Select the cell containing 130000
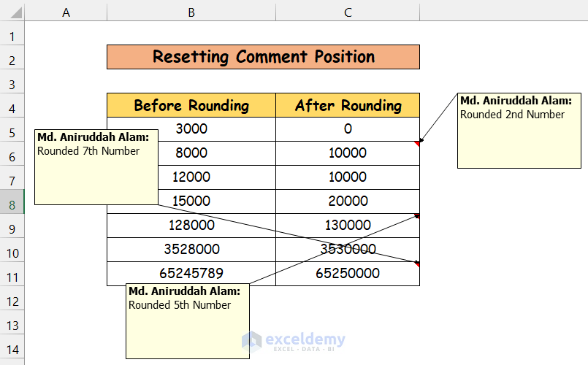This screenshot has width=588, height=365. click(x=348, y=226)
